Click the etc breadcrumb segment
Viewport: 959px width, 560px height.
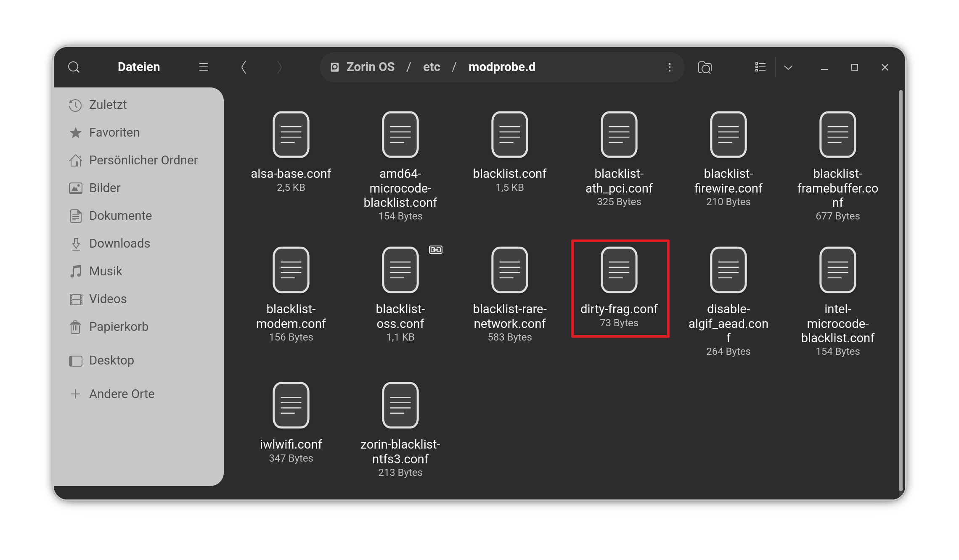coord(432,67)
